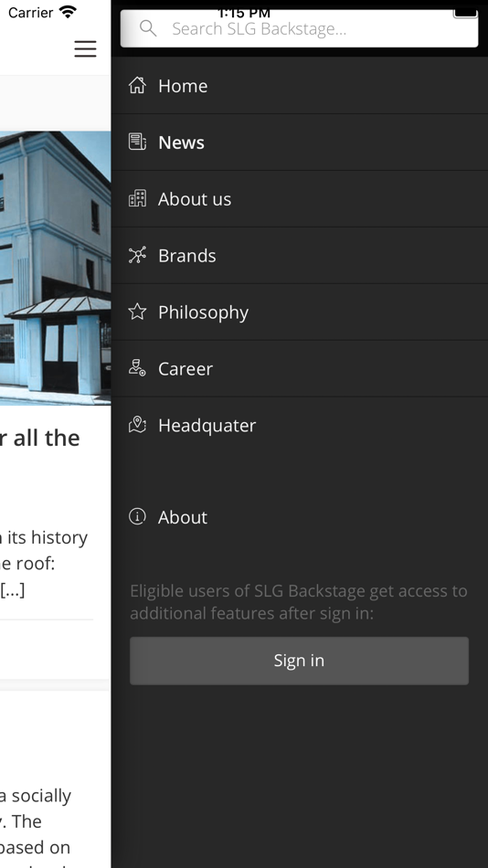This screenshot has width=488, height=868.
Task: Click the Philosophy star icon
Action: click(x=137, y=312)
